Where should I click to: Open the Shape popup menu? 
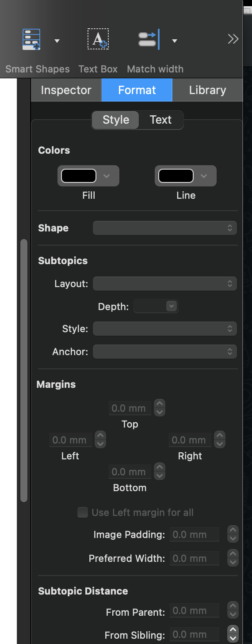[165, 228]
